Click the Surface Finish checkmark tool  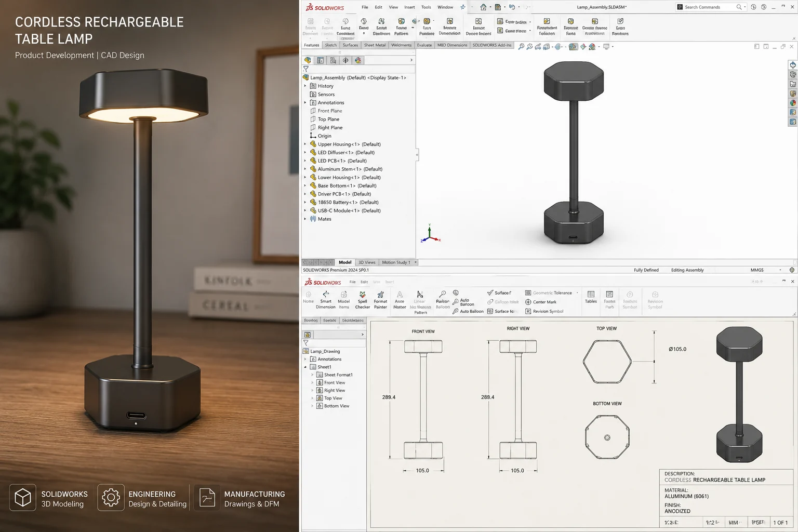[x=499, y=293]
